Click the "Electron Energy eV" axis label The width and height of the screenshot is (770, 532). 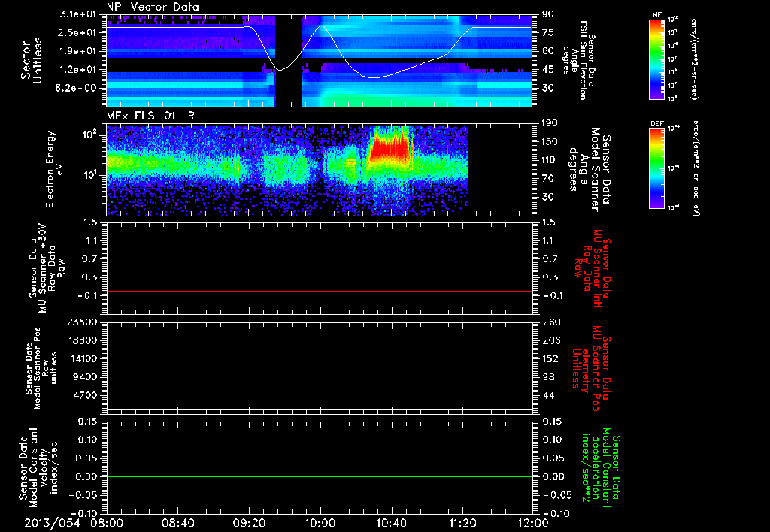click(x=55, y=169)
